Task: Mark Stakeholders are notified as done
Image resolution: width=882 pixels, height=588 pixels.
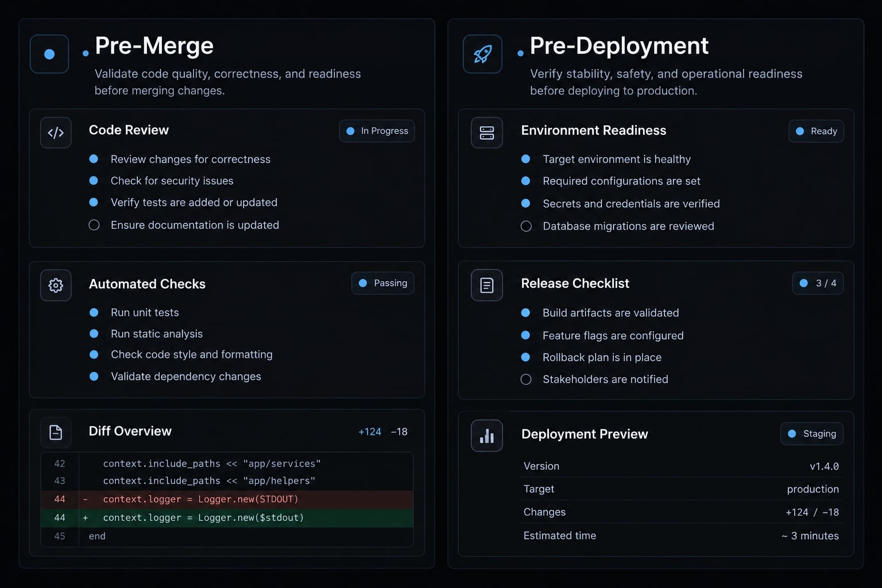Action: pyautogui.click(x=526, y=380)
